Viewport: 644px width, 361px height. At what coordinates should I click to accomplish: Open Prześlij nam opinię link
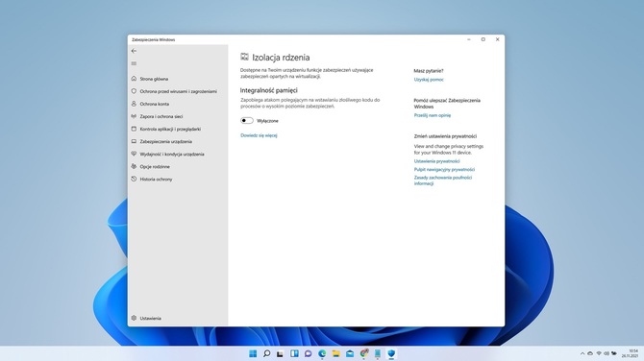433,115
